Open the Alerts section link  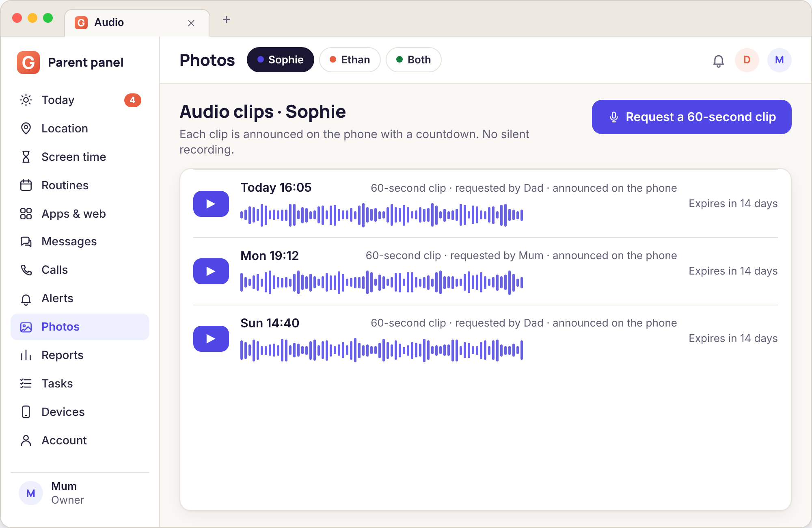pos(80,299)
